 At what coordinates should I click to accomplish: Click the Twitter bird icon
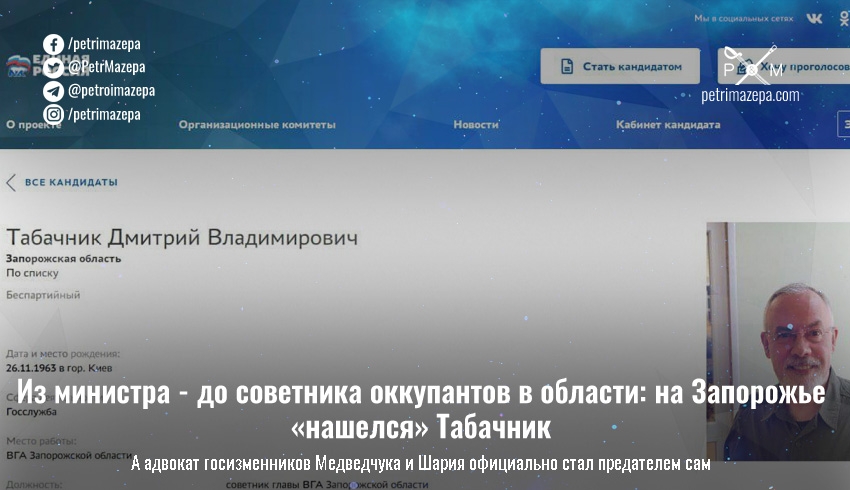(x=53, y=67)
